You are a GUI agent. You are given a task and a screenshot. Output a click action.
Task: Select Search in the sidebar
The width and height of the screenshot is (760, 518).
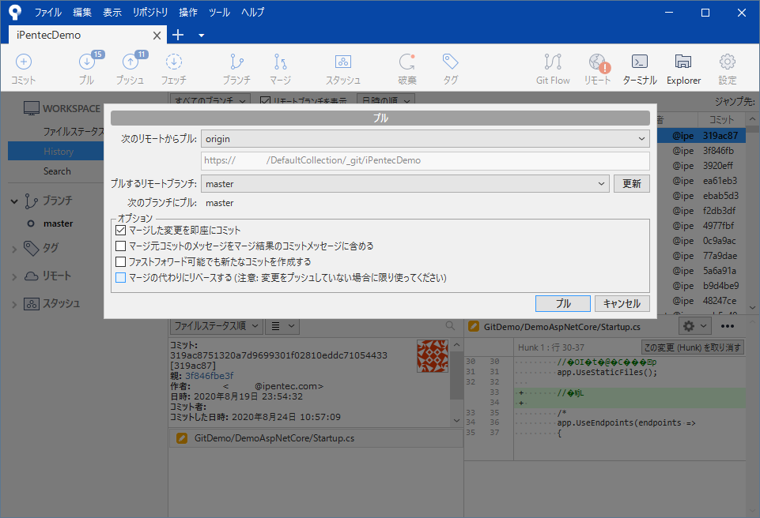(57, 171)
